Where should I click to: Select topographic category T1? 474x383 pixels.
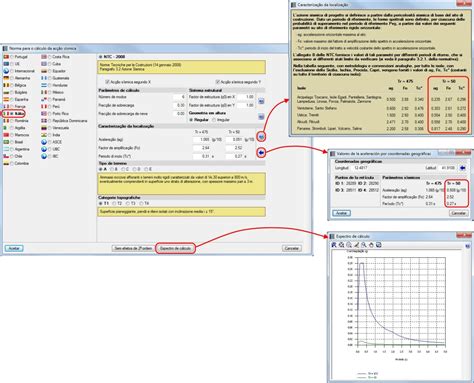(x=101, y=203)
